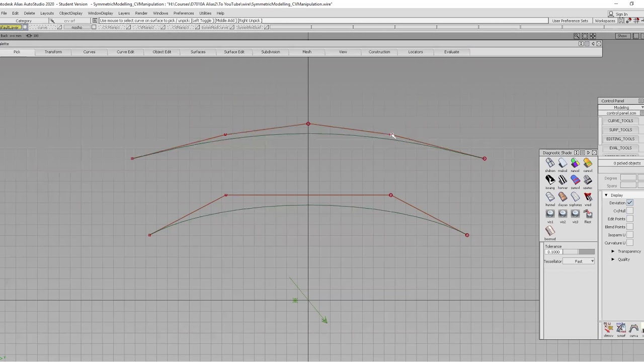Activate the viewport zoom magnifier icon

point(577,36)
